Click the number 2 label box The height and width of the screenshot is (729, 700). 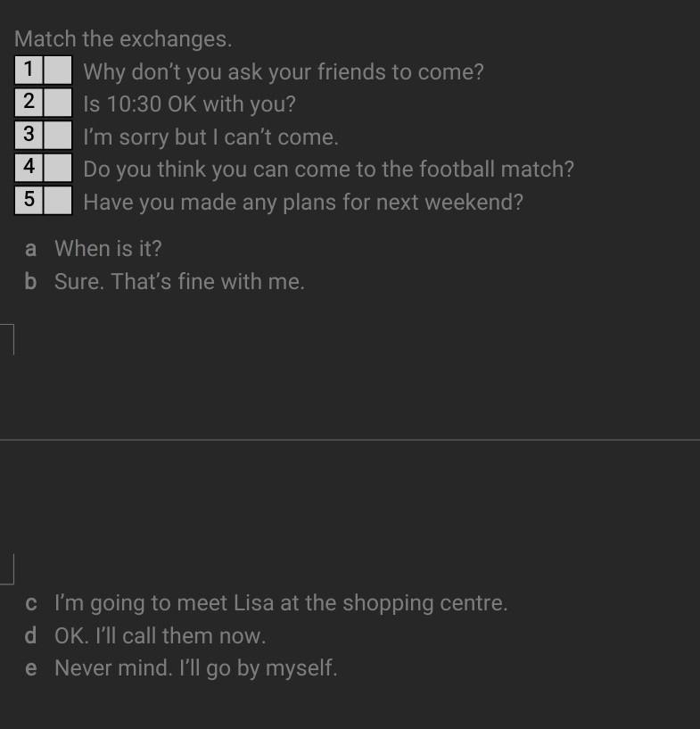click(x=29, y=103)
